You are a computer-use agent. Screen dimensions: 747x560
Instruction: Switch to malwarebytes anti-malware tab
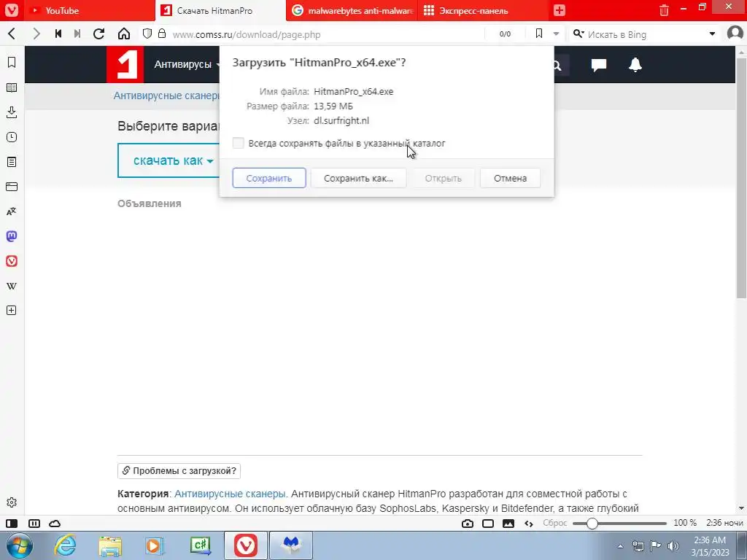[352, 10]
